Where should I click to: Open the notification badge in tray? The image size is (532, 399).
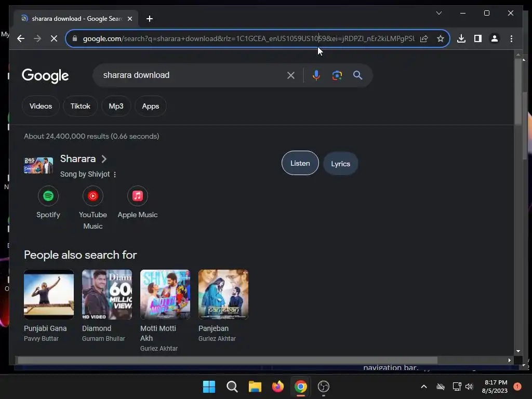[517, 386]
